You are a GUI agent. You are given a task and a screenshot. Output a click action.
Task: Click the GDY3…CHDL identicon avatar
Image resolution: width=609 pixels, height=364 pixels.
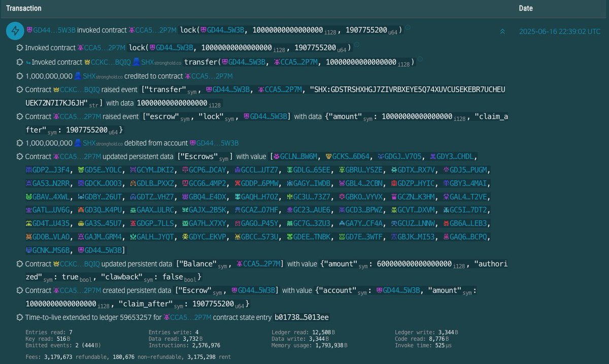(x=432, y=156)
